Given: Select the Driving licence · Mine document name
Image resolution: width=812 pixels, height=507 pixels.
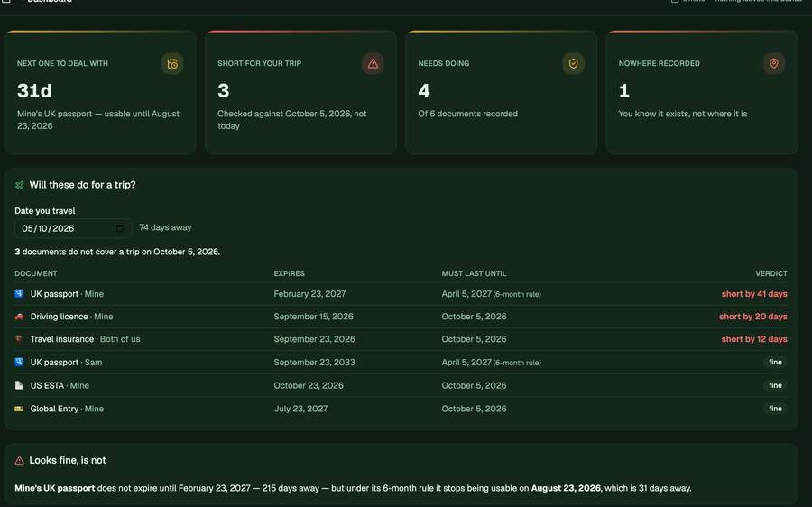Looking at the screenshot, I should tap(71, 317).
